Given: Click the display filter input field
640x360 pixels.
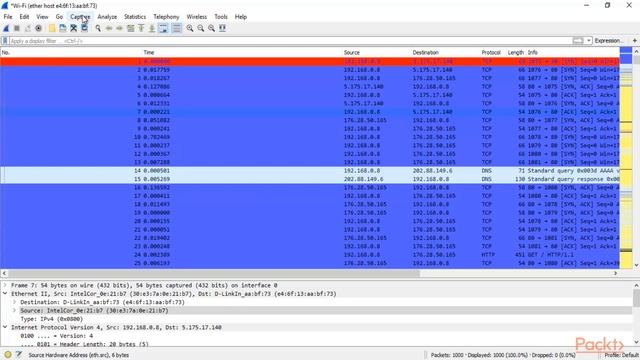Looking at the screenshot, I should point(290,41).
